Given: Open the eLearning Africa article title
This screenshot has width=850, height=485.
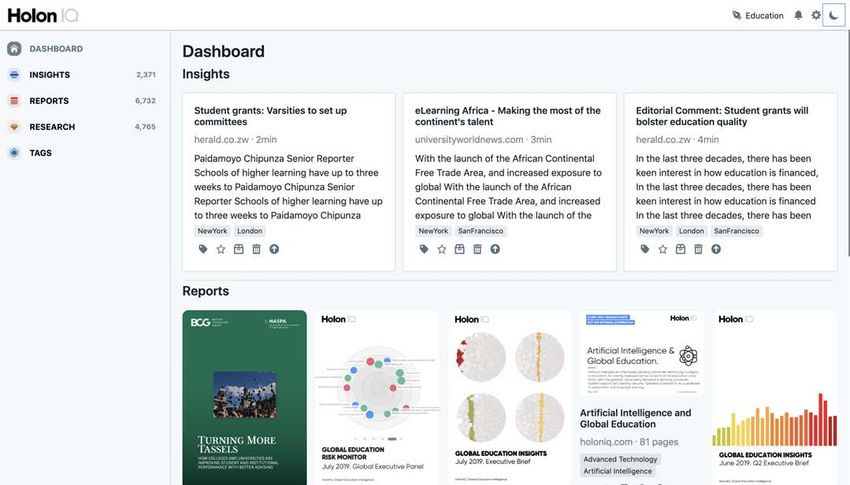Looking at the screenshot, I should point(507,116).
